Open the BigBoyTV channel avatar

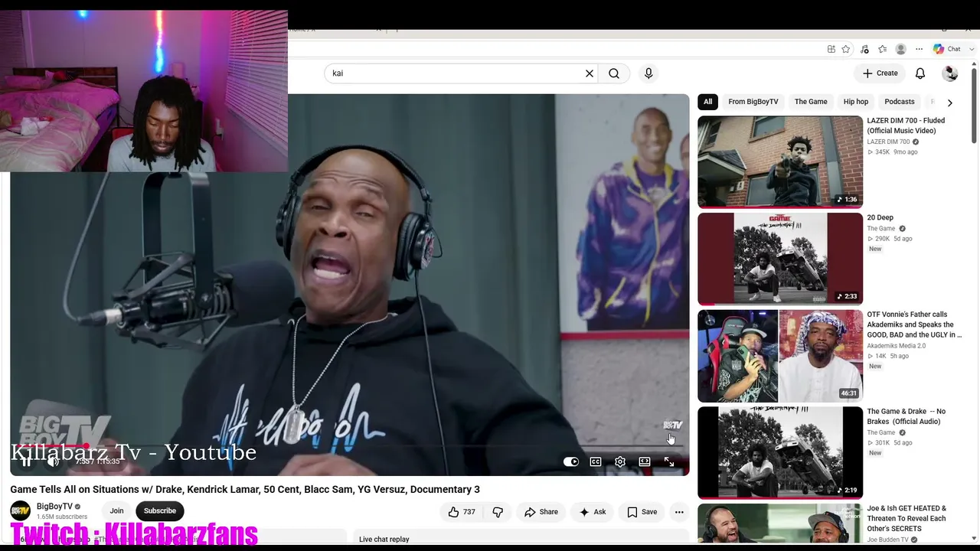[21, 511]
